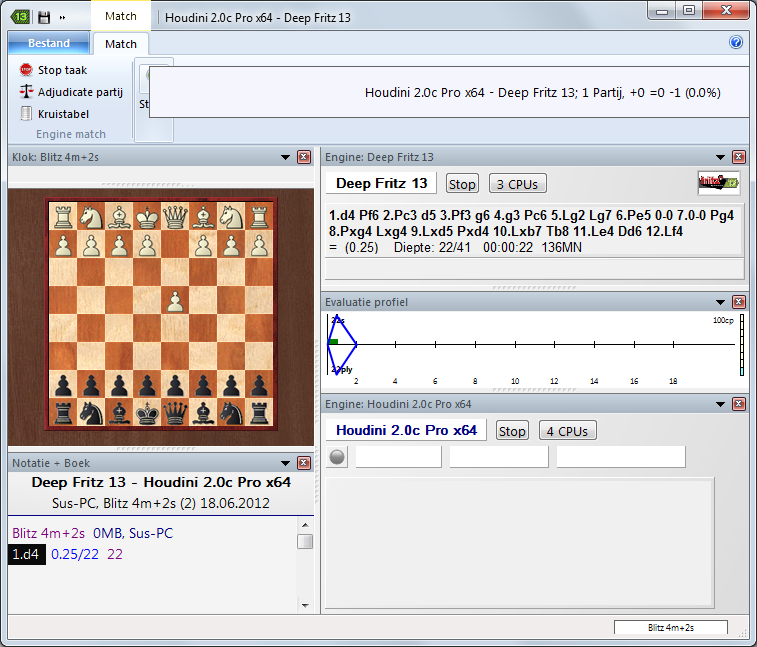Click the Stop taak stop-sign icon
This screenshot has height=647, width=757.
coord(26,70)
